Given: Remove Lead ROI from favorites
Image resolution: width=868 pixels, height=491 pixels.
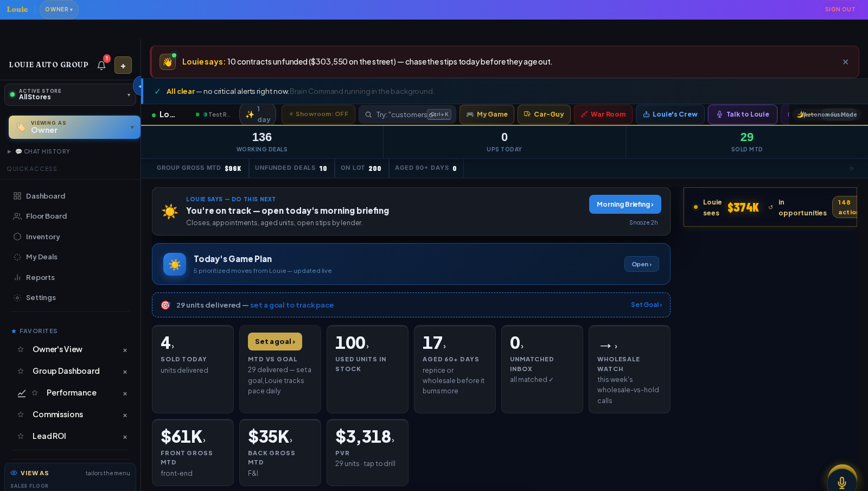Looking at the screenshot, I should 125,437.
